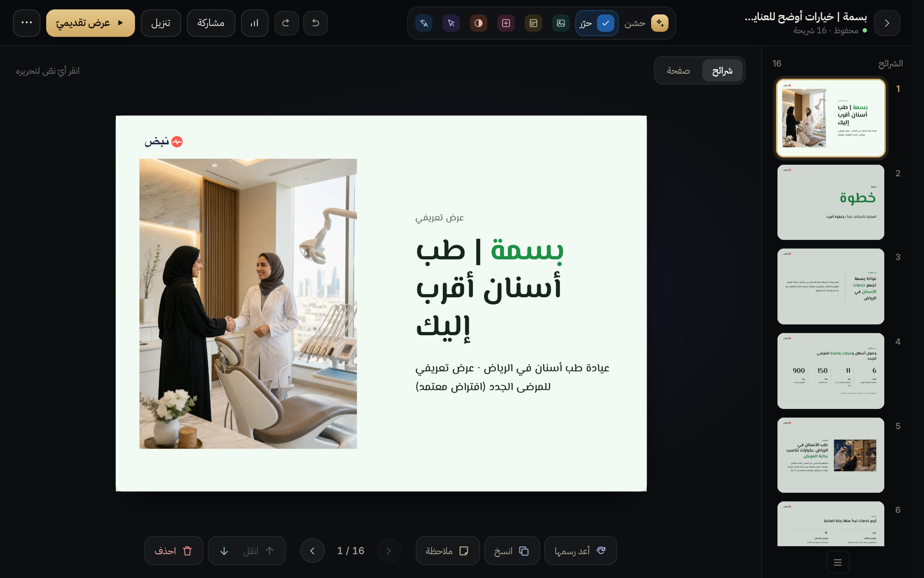The image size is (924, 578).
Task: Open the hamburger list icon below thumbnails
Action: (838, 562)
